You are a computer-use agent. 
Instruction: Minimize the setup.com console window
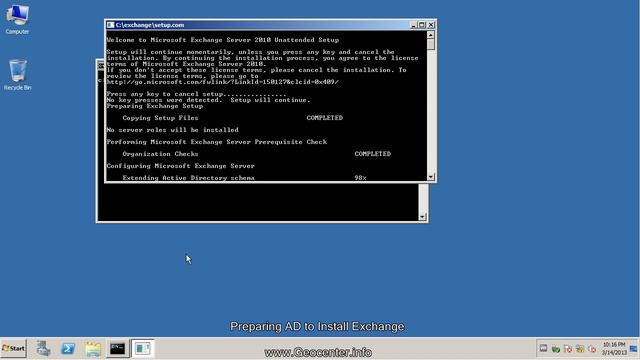[413, 25]
